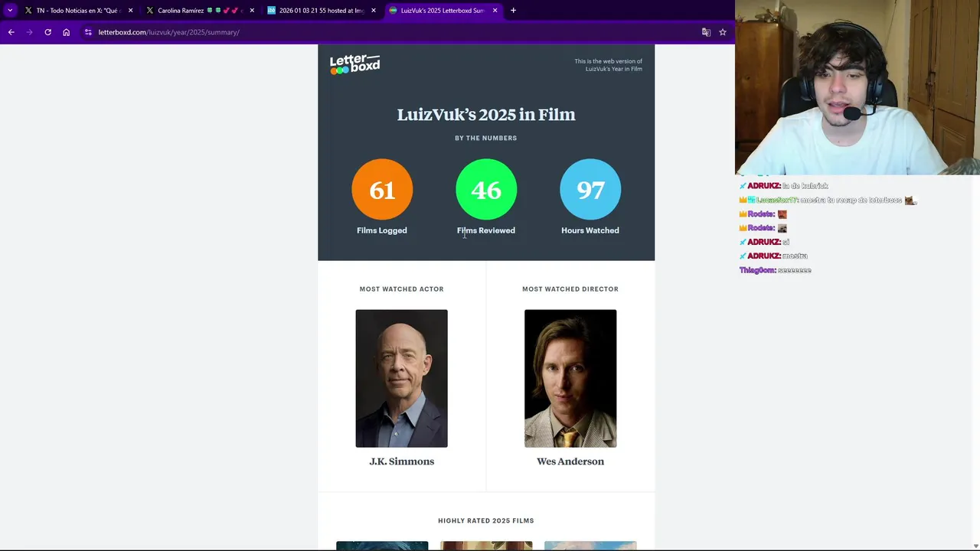Bookmark this page with the star icon
Image resolution: width=980 pixels, height=551 pixels.
(x=722, y=32)
